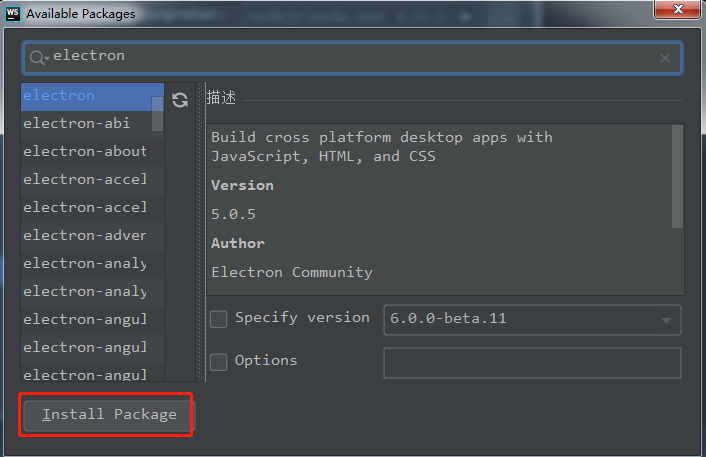This screenshot has width=706, height=457.
Task: Click the Build cross platform description text
Action: [382, 147]
